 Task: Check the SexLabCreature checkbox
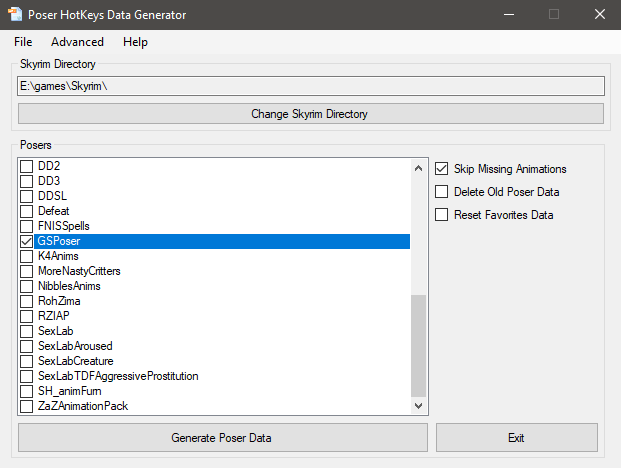click(x=27, y=361)
